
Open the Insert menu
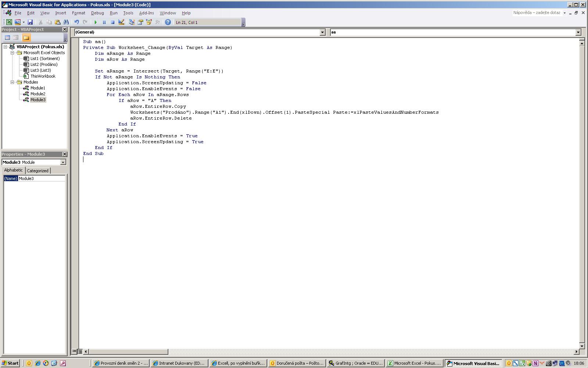tap(61, 13)
